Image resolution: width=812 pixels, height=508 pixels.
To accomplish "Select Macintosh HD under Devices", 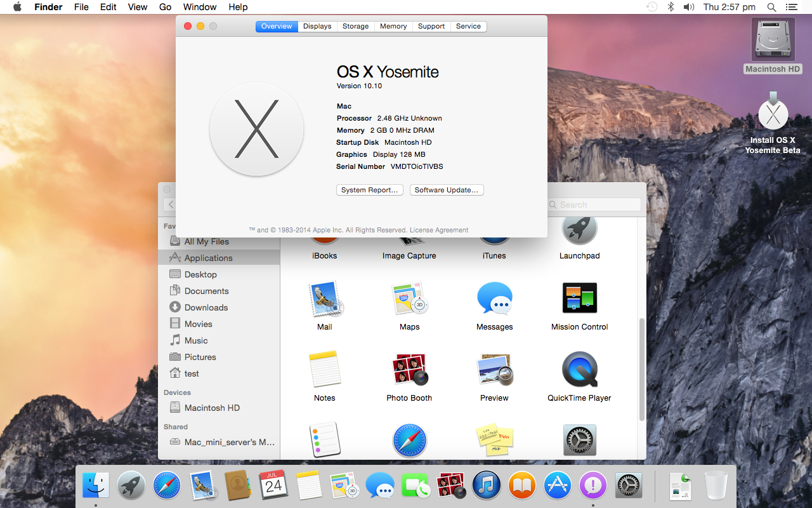I will (x=219, y=408).
